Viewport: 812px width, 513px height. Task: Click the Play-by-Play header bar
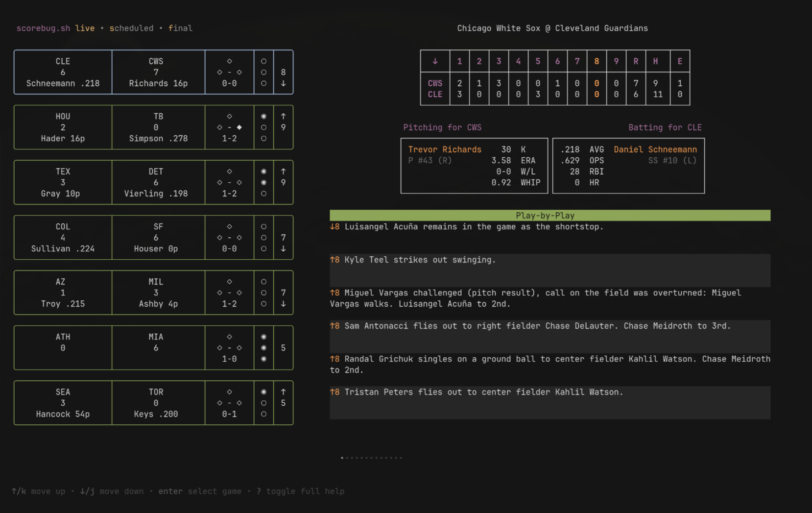click(x=550, y=216)
